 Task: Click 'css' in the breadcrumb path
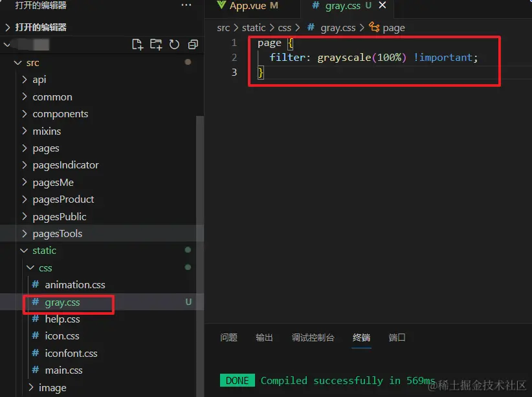(285, 28)
